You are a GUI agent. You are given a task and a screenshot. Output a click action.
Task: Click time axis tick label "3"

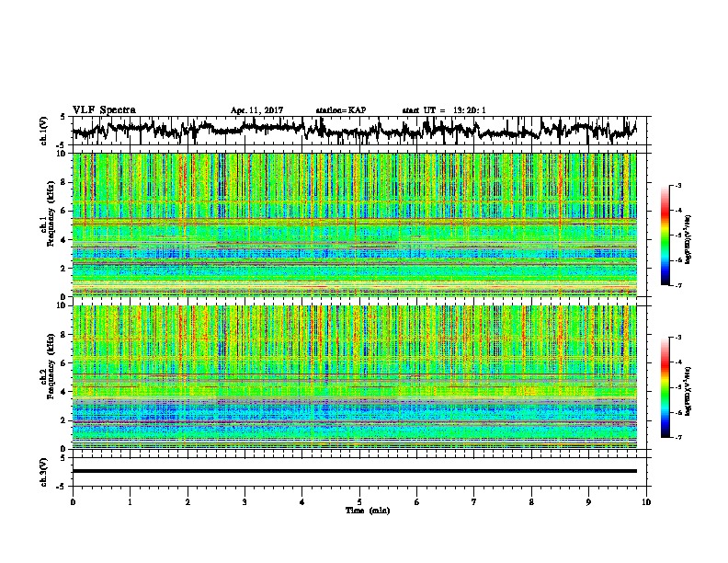(245, 501)
